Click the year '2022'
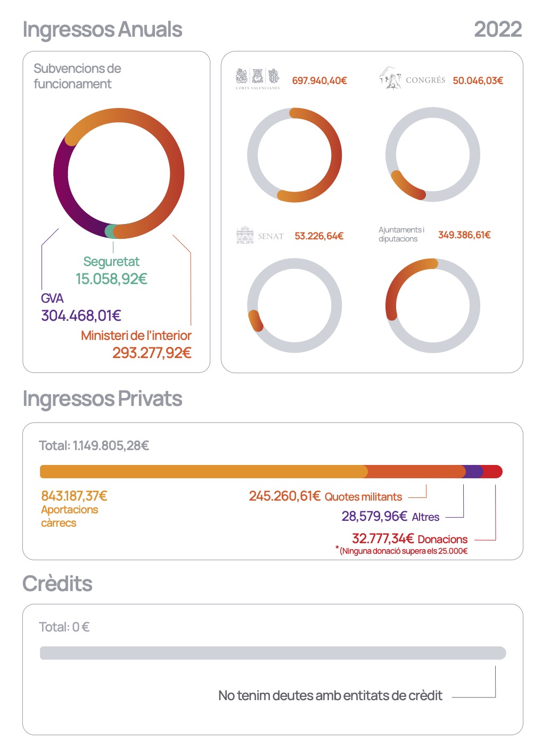542x756 pixels. [498, 29]
